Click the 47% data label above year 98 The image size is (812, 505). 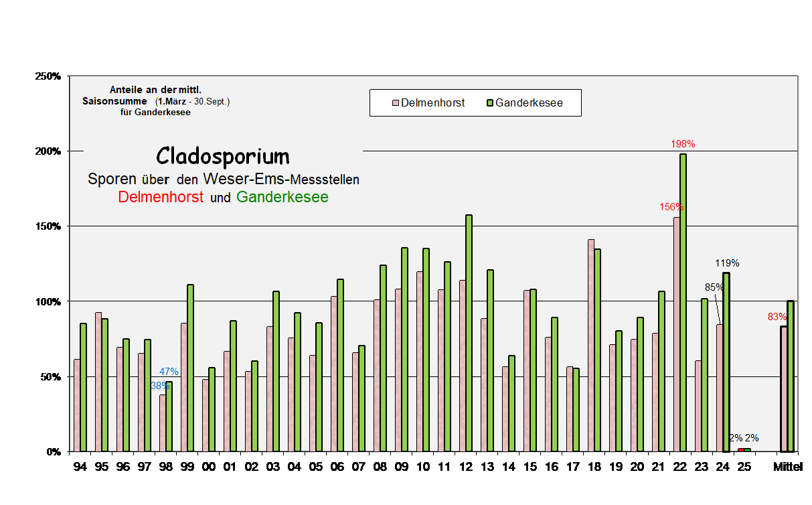[169, 370]
